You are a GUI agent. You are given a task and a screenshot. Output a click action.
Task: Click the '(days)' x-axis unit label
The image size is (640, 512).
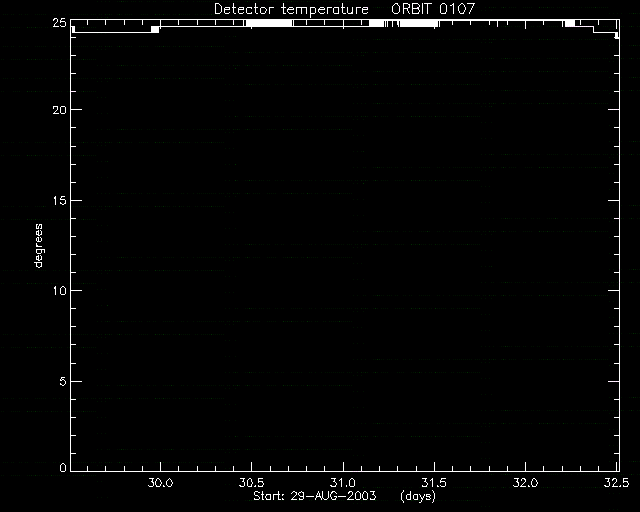pyautogui.click(x=418, y=496)
